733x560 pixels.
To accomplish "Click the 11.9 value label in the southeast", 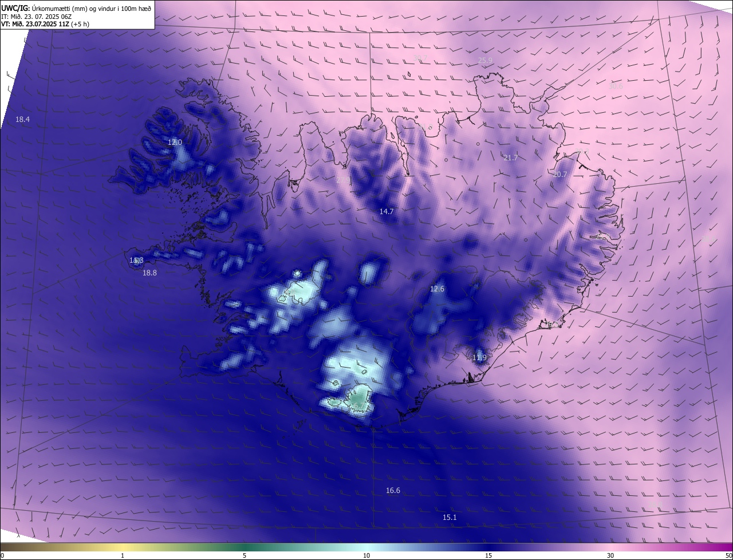I will [479, 358].
